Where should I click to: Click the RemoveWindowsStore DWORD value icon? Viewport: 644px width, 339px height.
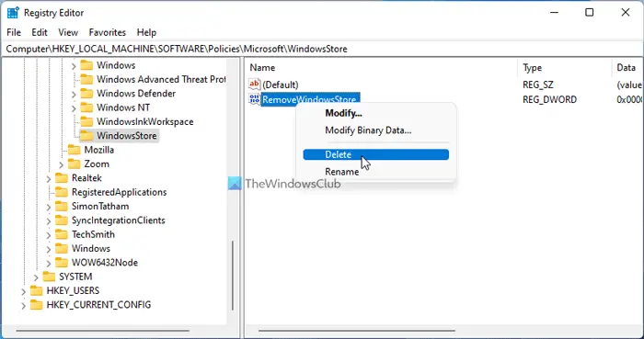(255, 99)
